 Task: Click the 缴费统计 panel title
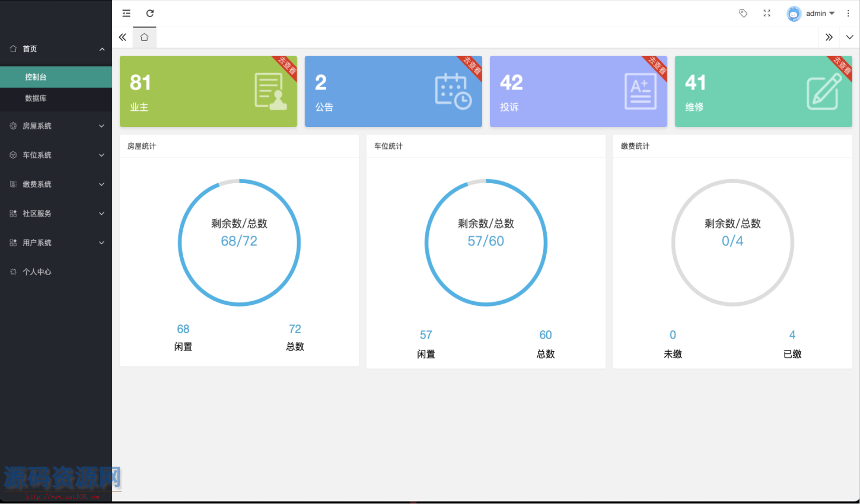pos(635,146)
